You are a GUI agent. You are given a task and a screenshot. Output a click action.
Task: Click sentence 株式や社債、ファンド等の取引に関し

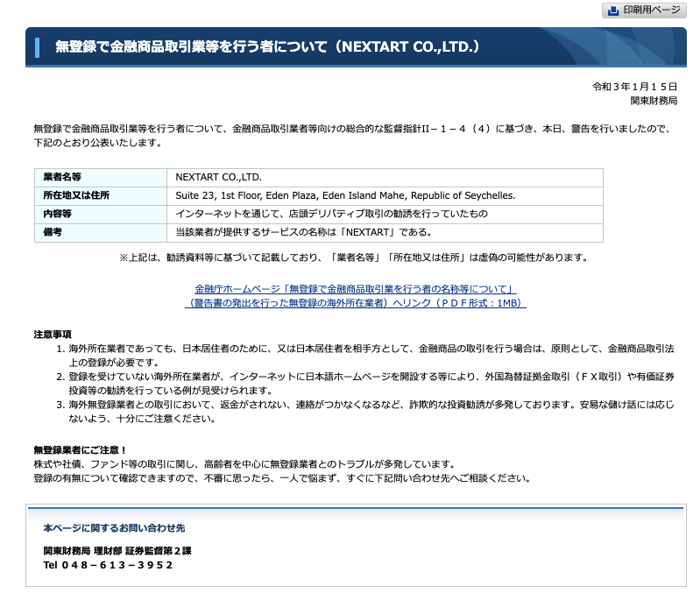point(244,464)
